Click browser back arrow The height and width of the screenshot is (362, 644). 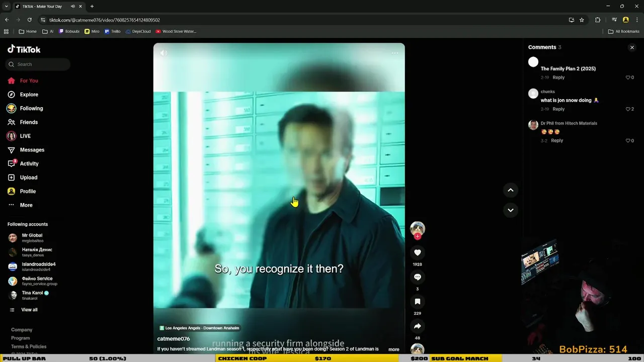coord(7,20)
